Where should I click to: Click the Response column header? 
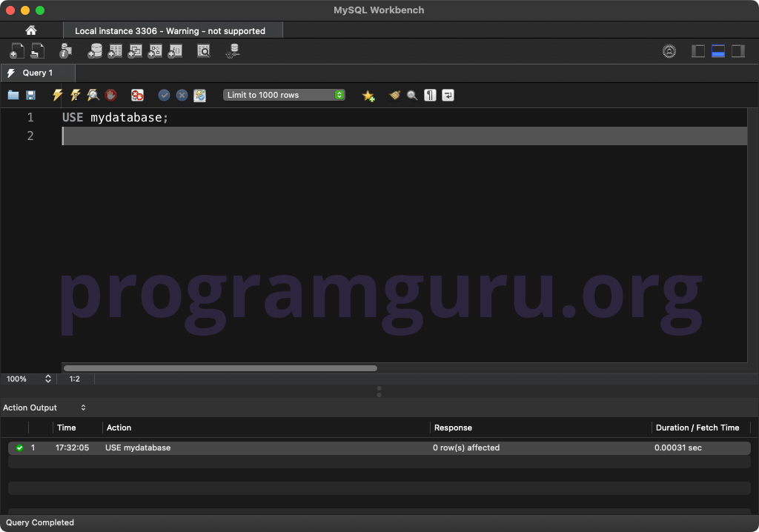tap(453, 428)
